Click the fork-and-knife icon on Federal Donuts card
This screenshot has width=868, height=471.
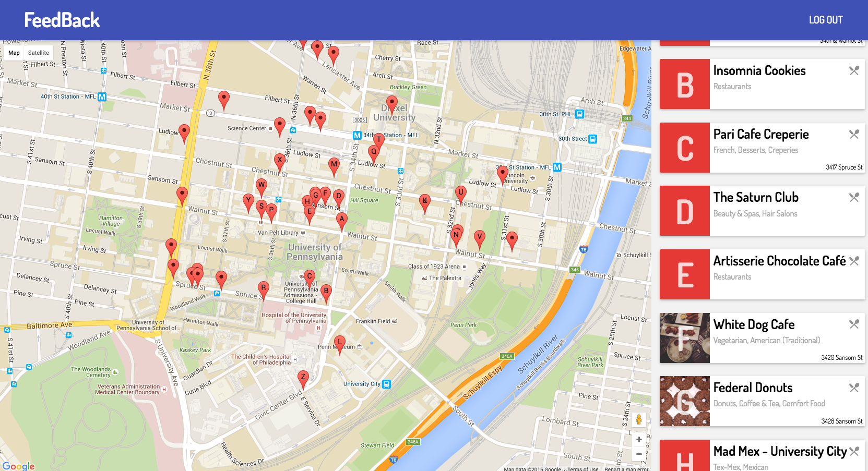coord(854,388)
